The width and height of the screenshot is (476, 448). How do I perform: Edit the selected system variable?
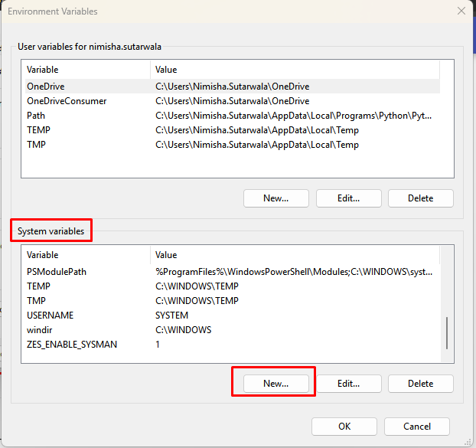click(x=348, y=384)
